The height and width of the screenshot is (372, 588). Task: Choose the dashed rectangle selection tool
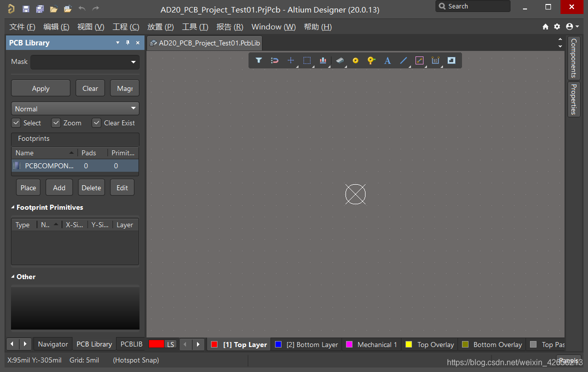307,60
